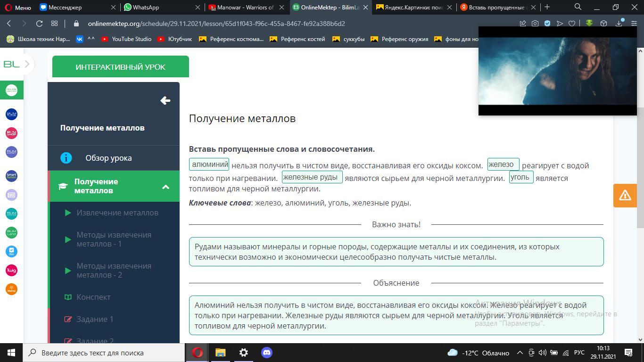The image size is (644, 362).
Task: Open the Discord taskbar icon
Action: (267, 353)
